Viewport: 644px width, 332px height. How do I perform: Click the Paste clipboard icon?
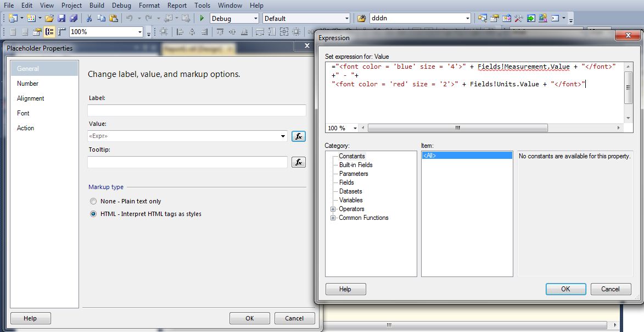coord(114,18)
